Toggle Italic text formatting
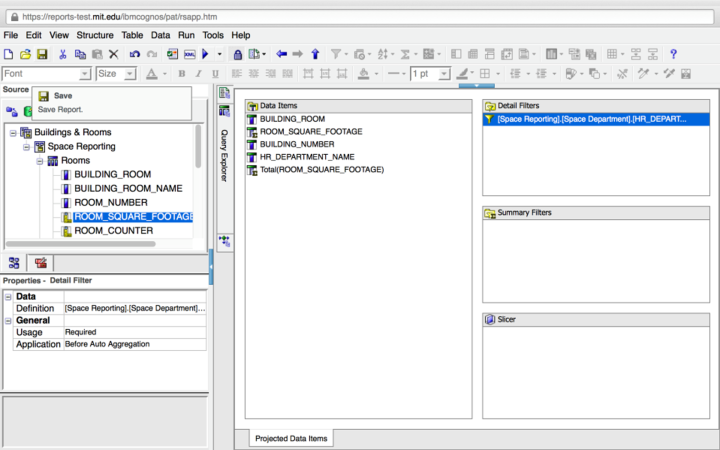This screenshot has height=450, width=720. point(197,74)
